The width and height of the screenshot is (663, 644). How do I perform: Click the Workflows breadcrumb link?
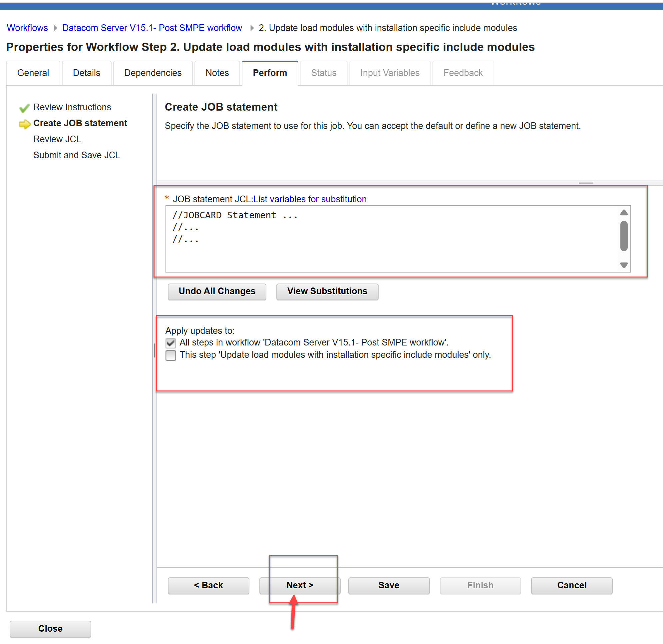[x=27, y=28]
